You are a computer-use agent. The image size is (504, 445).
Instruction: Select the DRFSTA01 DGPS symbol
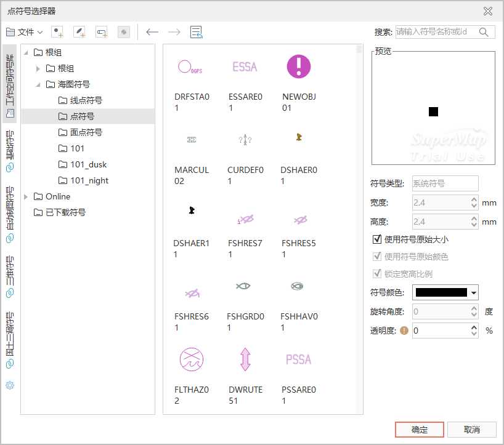191,66
